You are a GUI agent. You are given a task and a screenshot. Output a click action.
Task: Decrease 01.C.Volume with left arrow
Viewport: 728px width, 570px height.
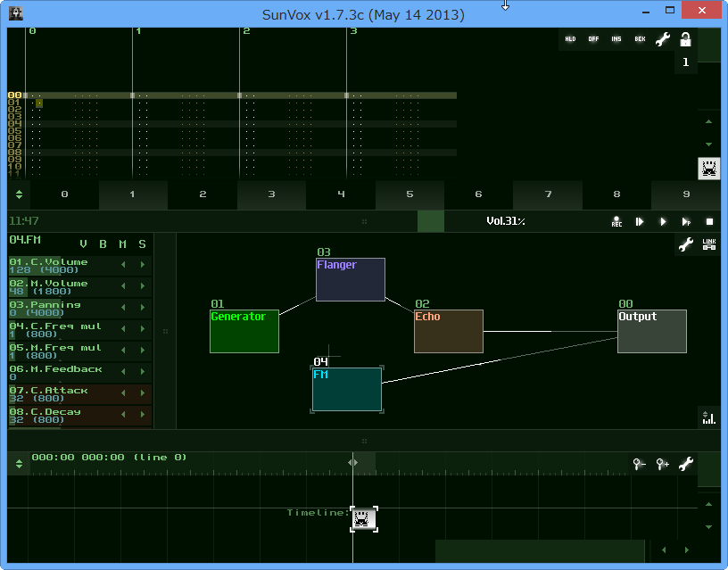(x=123, y=265)
